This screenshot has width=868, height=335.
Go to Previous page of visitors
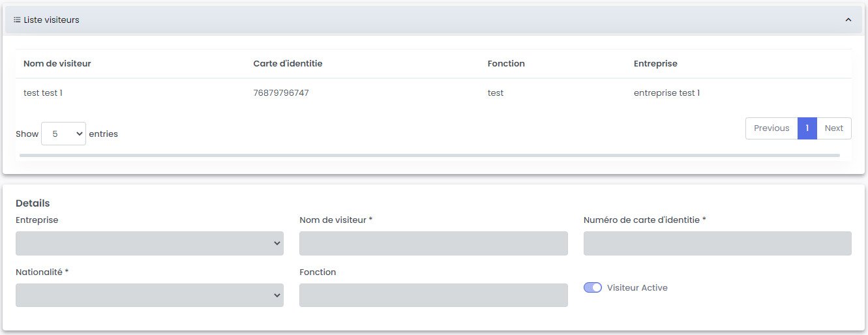771,128
